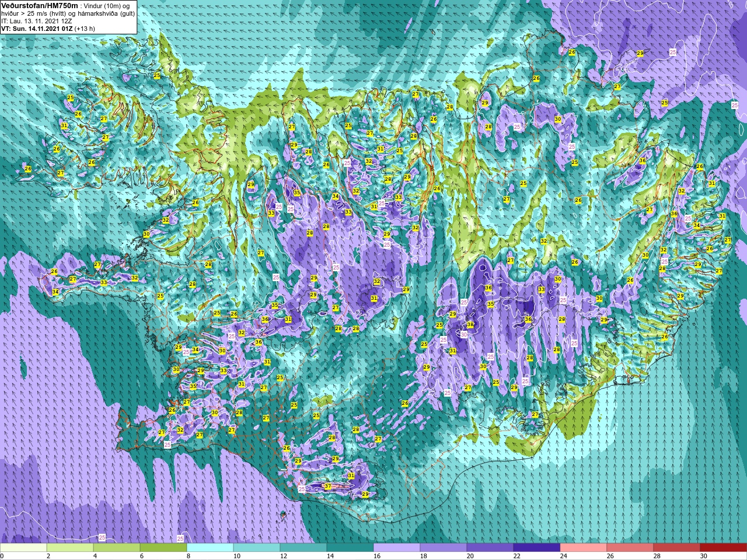The height and width of the screenshot is (560, 747).
Task: Click the 0–2 m/s legend color swatch
Action: coord(23,548)
